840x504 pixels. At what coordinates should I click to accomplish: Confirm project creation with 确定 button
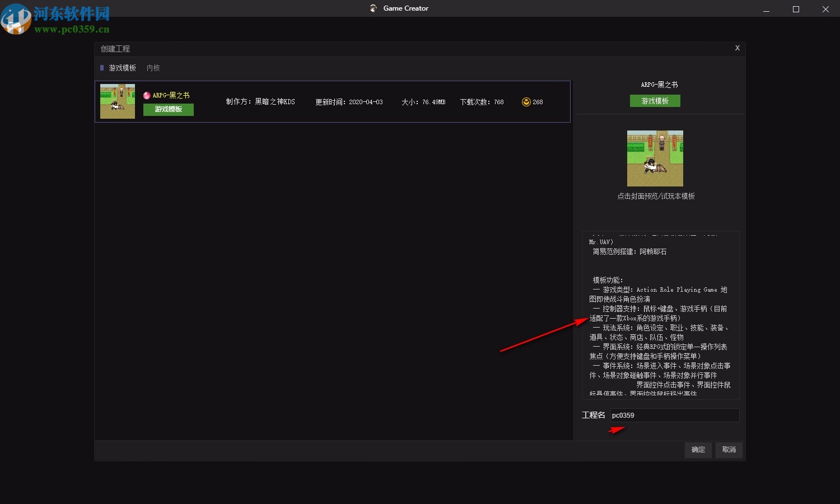(698, 450)
